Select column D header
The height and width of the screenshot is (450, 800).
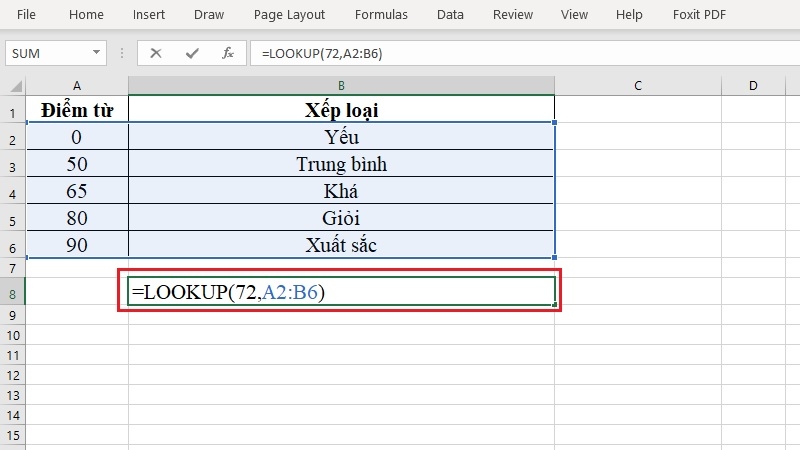click(753, 86)
